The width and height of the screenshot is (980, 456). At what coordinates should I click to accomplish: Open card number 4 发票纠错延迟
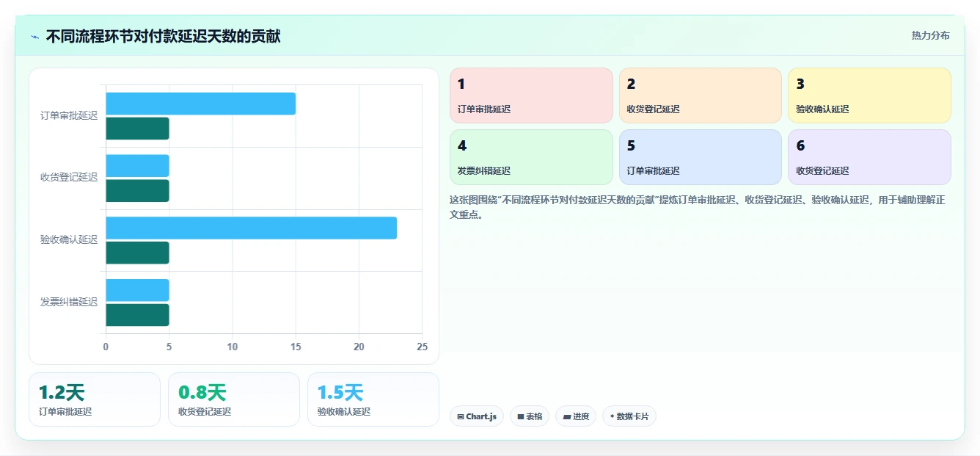[x=531, y=157]
